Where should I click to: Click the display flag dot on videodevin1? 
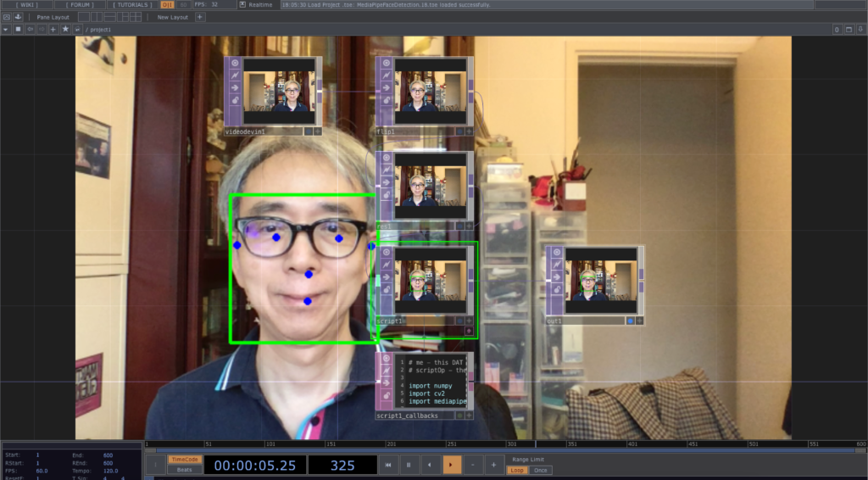309,131
